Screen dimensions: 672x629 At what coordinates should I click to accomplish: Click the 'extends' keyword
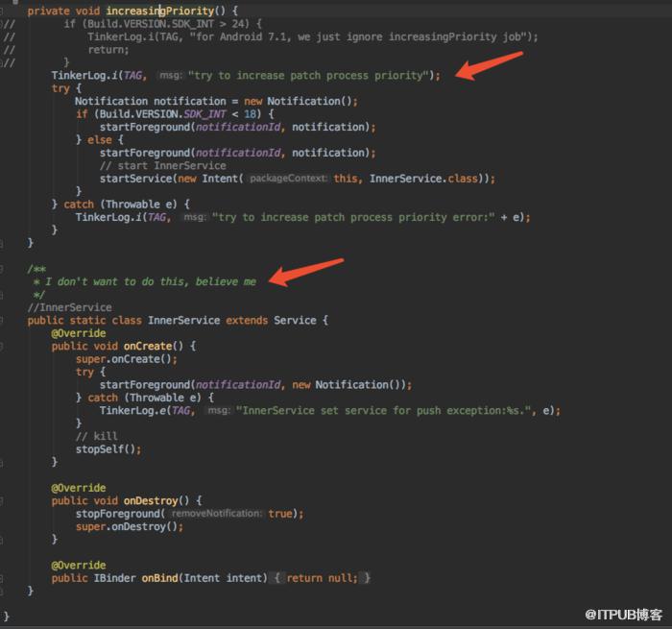[x=247, y=321]
